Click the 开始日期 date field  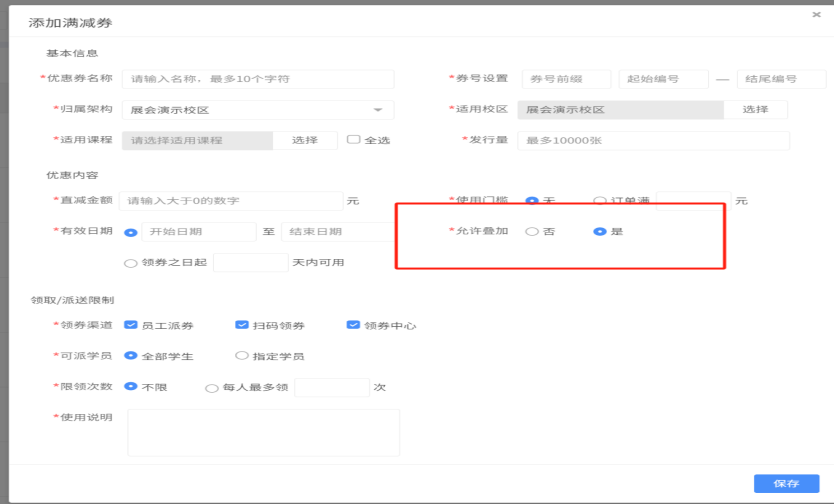point(198,232)
